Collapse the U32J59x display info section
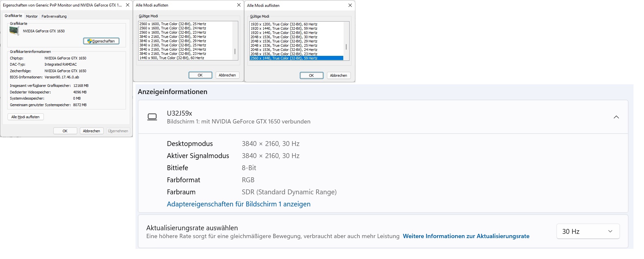The height and width of the screenshot is (259, 644). [616, 117]
